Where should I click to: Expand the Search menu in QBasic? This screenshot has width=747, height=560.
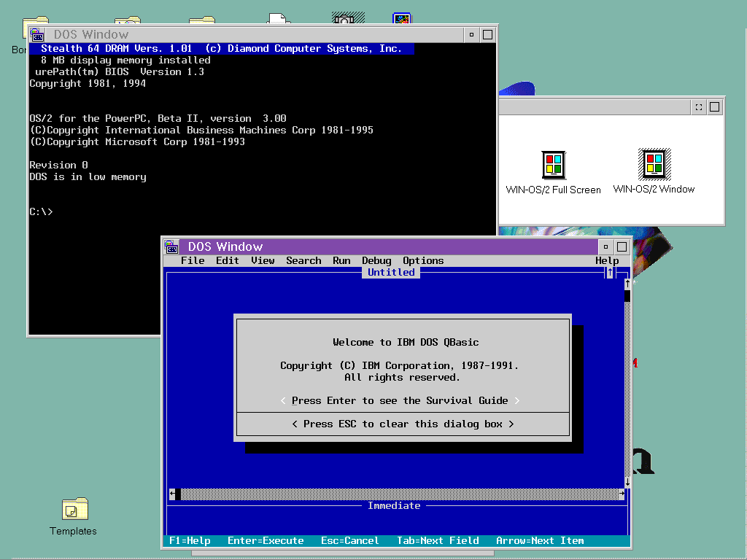[x=303, y=261]
